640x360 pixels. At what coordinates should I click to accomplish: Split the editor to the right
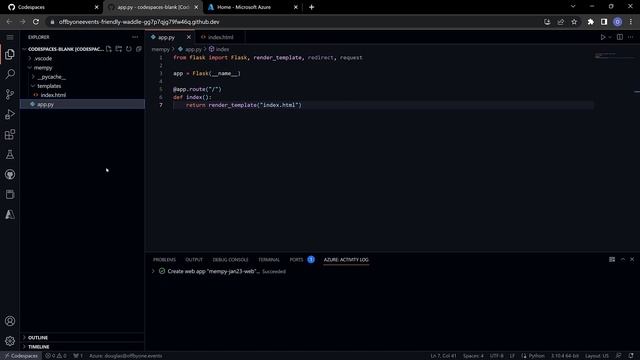pos(620,37)
